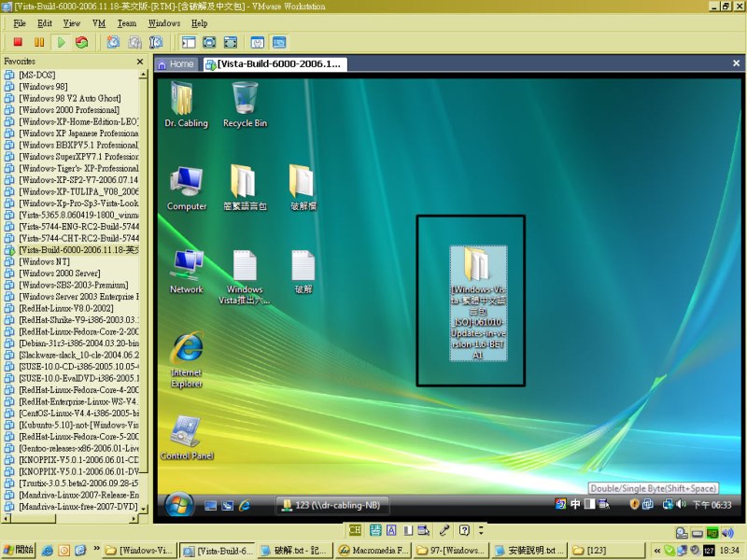Close the Favorites panel
Image resolution: width=747 pixels, height=560 pixels.
(x=140, y=62)
